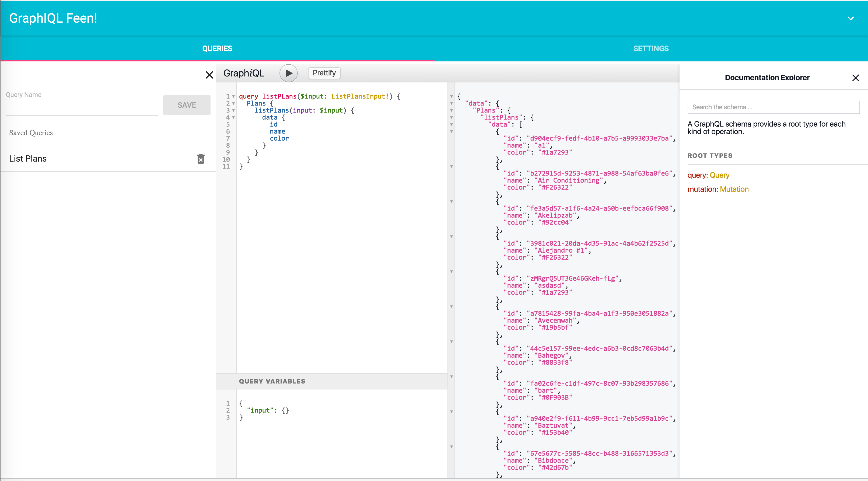Collapse the Plans block on line 2
Screen dimensions: 868x481
[234, 103]
